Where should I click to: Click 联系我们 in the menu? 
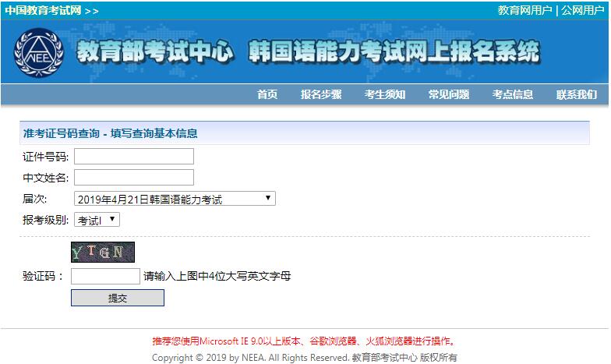(x=577, y=94)
